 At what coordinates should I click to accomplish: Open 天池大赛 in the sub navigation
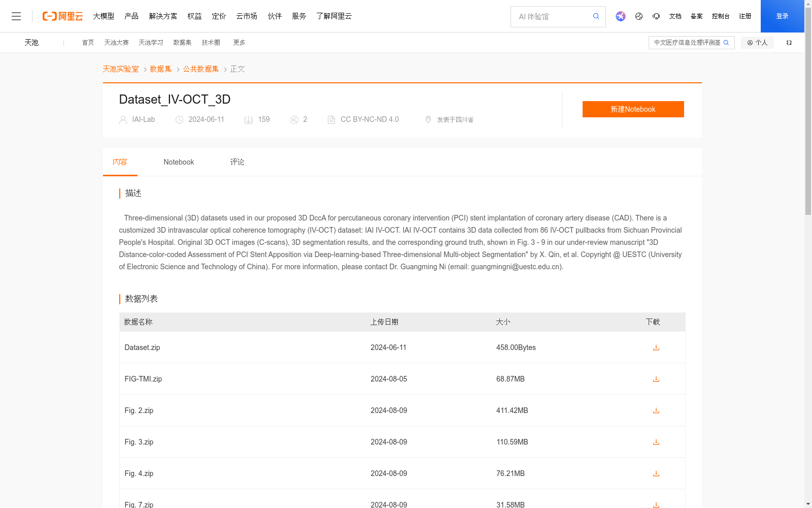click(x=116, y=43)
